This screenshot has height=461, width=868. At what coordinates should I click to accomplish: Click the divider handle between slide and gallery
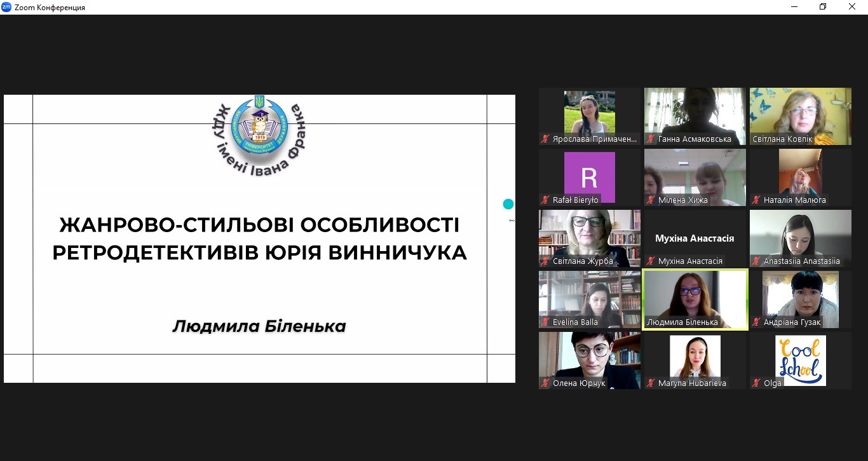click(512, 221)
